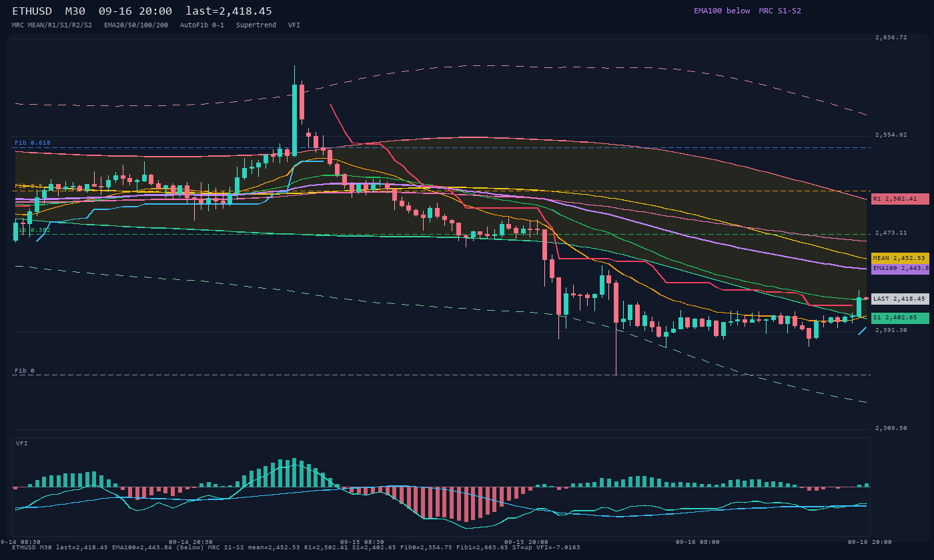Click the R1 2,502.41 price tag

coord(900,199)
